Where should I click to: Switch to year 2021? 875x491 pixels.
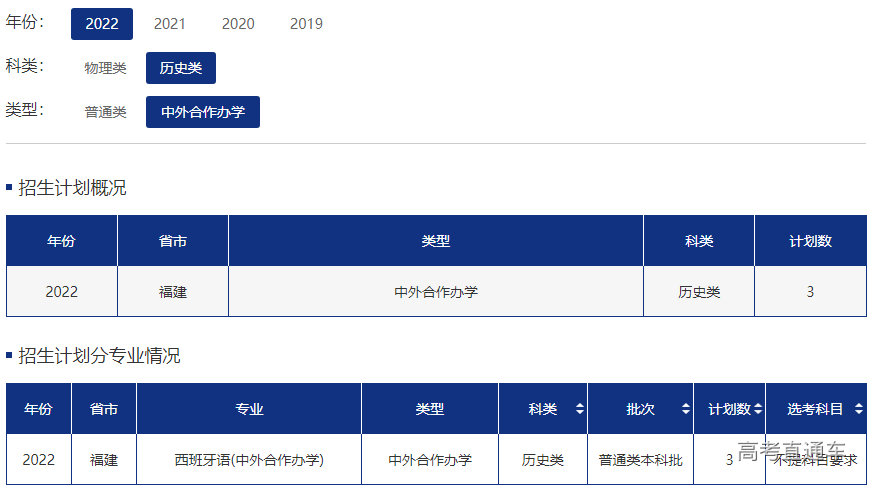[x=169, y=24]
